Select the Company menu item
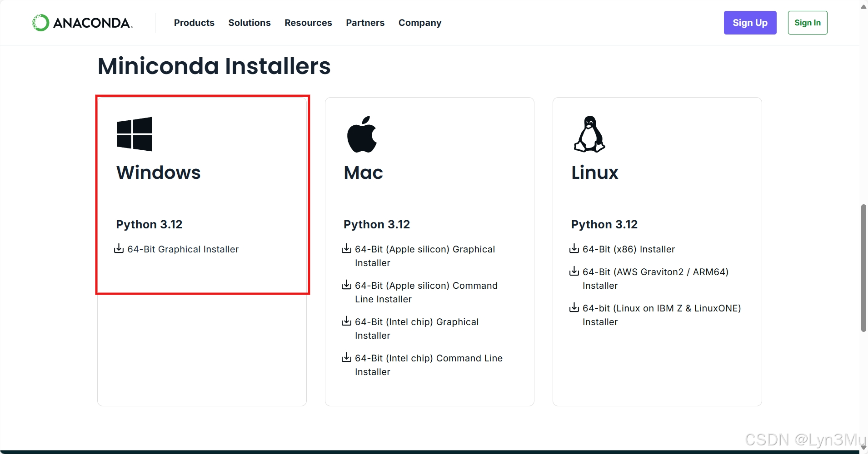 (x=419, y=23)
